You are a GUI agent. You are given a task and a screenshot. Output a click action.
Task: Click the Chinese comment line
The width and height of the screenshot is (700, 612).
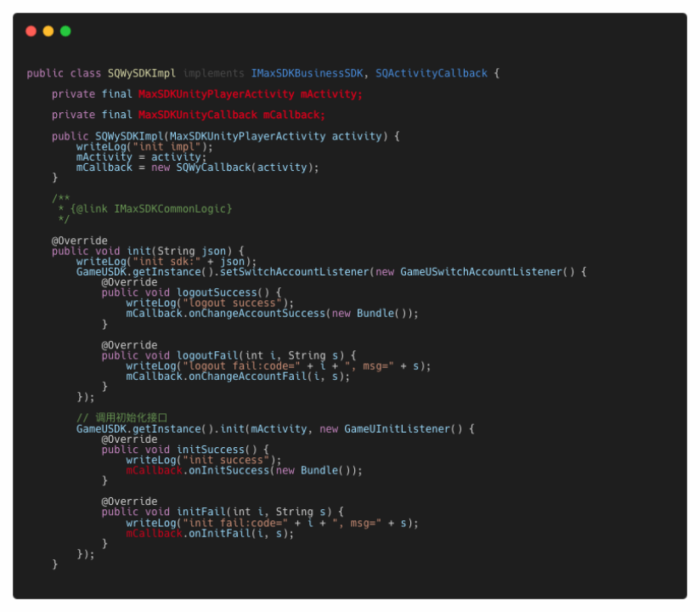[121, 417]
